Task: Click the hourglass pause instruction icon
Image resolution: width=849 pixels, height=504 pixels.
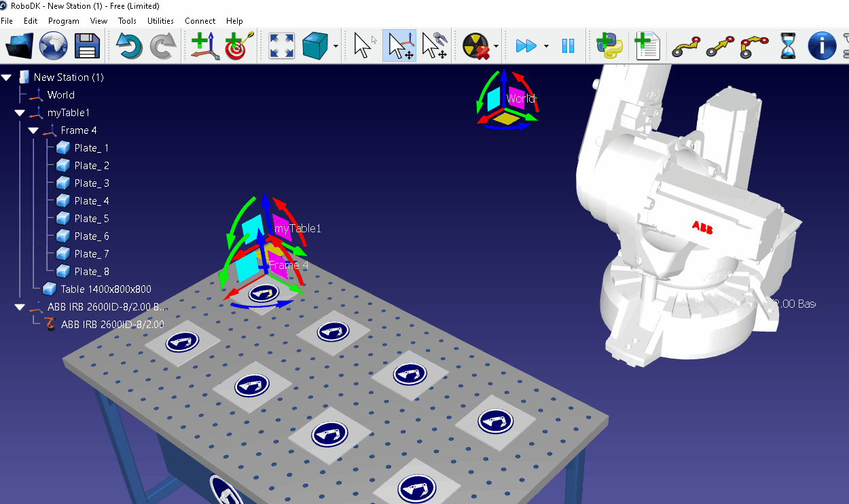Action: tap(788, 46)
